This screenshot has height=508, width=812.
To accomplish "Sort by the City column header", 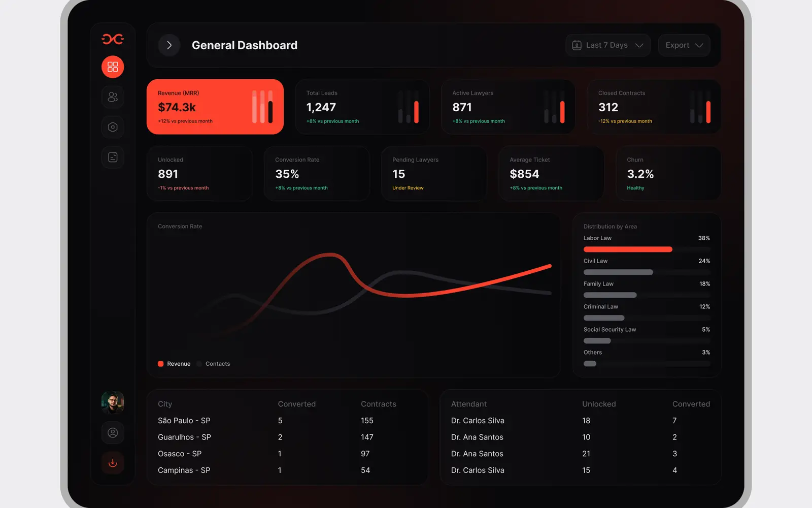I will (x=165, y=404).
